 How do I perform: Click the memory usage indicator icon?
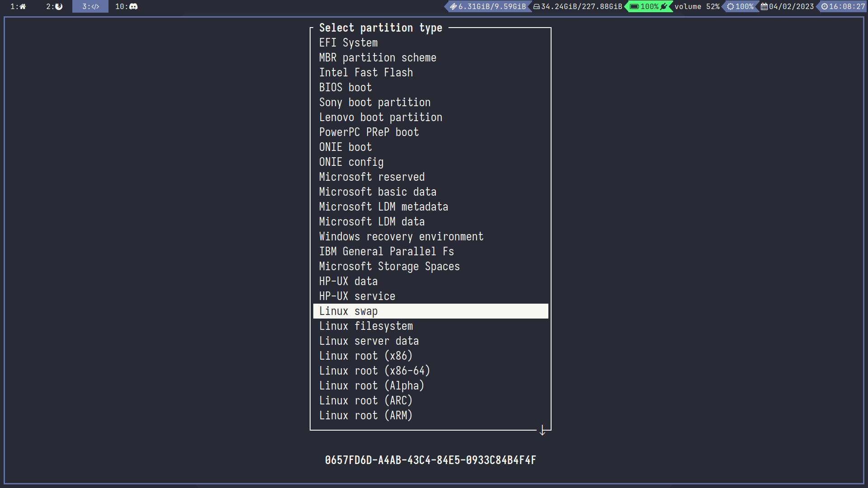point(453,6)
